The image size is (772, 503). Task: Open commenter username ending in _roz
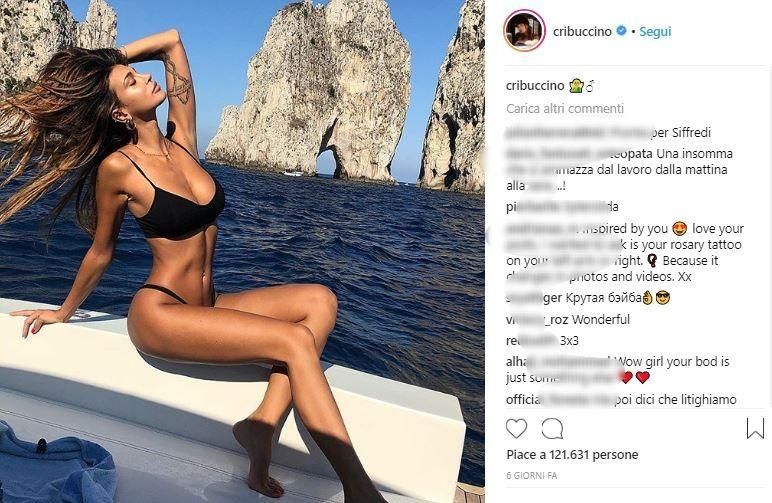[538, 320]
